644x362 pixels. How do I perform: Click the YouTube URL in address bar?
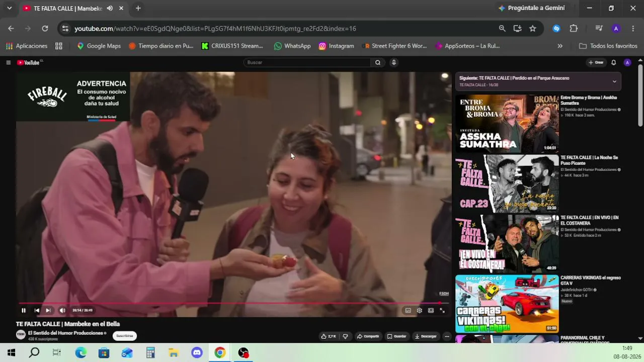pyautogui.click(x=215, y=29)
